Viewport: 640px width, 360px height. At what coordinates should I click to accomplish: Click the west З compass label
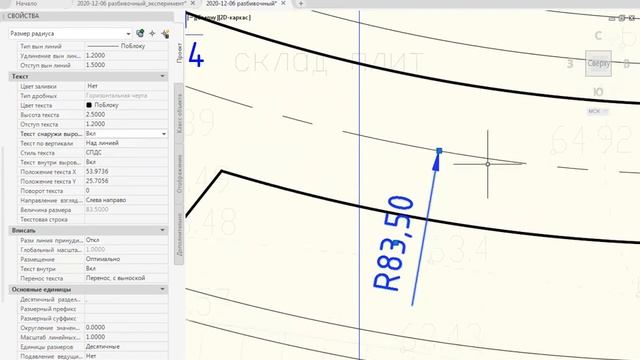[570, 64]
